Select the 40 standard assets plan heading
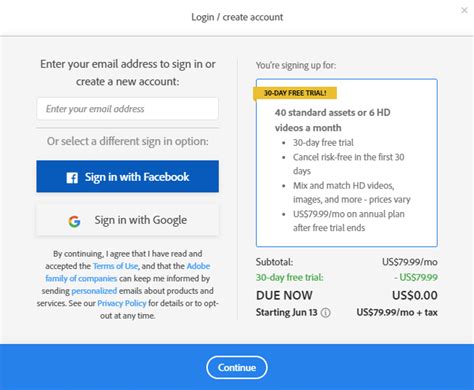 (x=332, y=120)
